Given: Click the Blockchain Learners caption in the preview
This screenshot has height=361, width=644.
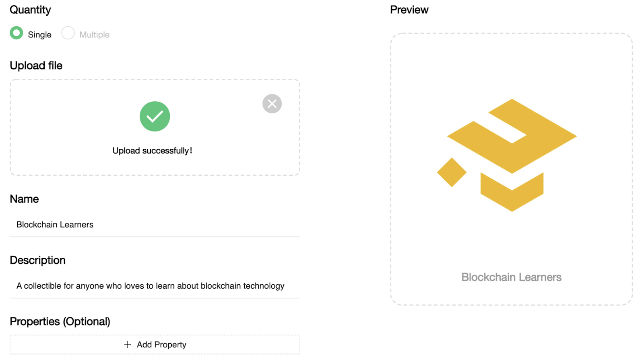Looking at the screenshot, I should tap(511, 277).
